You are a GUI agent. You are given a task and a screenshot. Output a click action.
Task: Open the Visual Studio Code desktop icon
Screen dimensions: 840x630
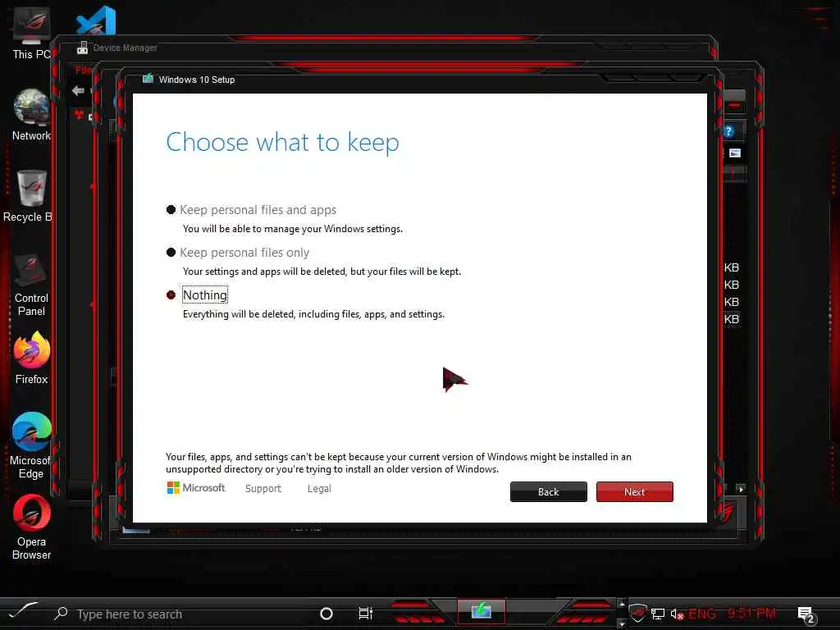point(97,20)
